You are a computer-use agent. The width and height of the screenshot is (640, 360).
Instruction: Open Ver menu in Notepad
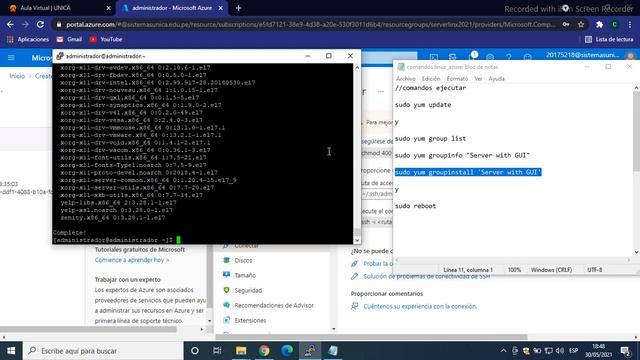(478, 78)
